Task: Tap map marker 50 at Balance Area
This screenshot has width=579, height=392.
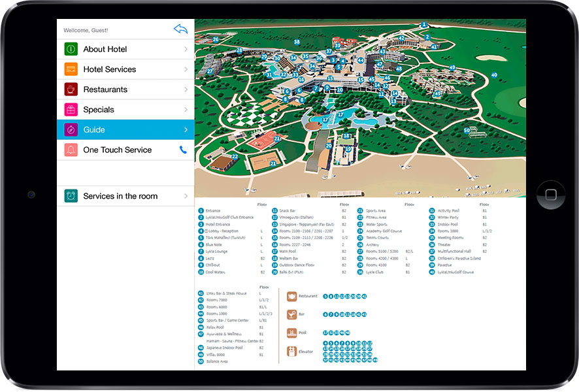Action: pyautogui.click(x=467, y=130)
